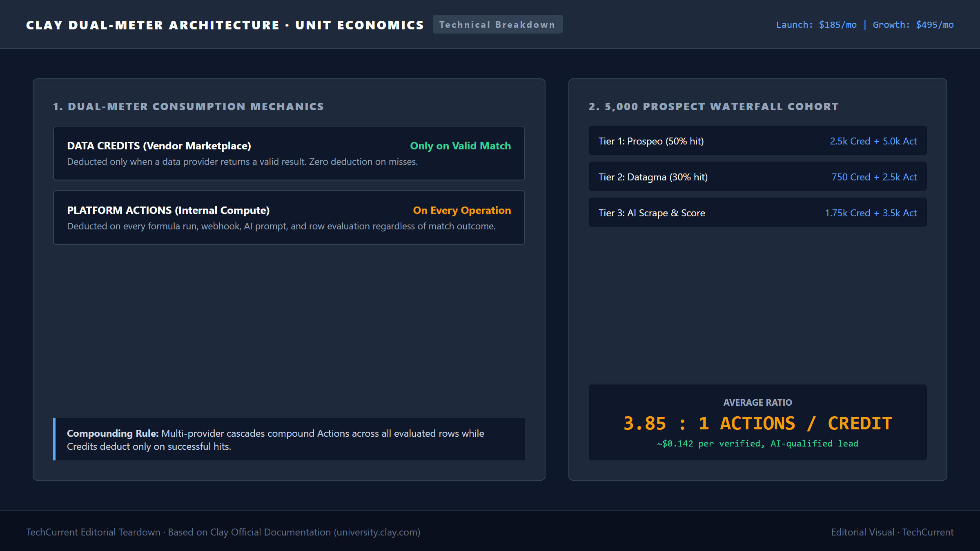
Task: Click the footer "TechCurrent Editorial Teardown" source line
Action: tap(223, 532)
